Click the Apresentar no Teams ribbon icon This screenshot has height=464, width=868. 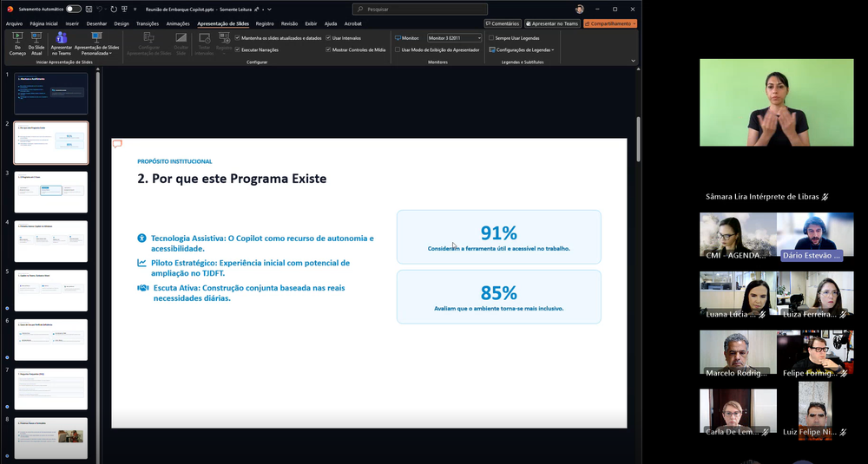(x=62, y=37)
